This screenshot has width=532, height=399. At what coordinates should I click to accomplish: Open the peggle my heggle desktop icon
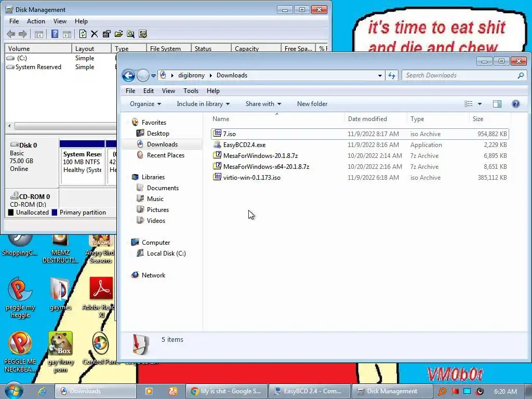[x=20, y=298]
